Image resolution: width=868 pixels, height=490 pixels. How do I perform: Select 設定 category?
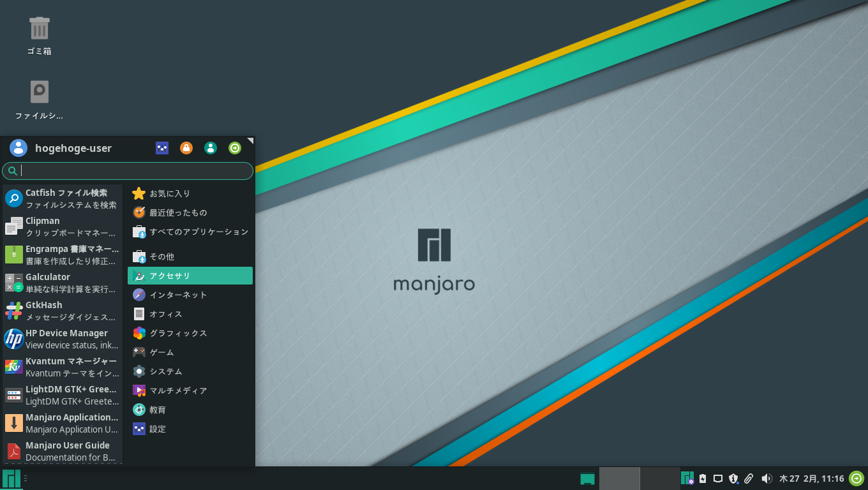coord(190,429)
